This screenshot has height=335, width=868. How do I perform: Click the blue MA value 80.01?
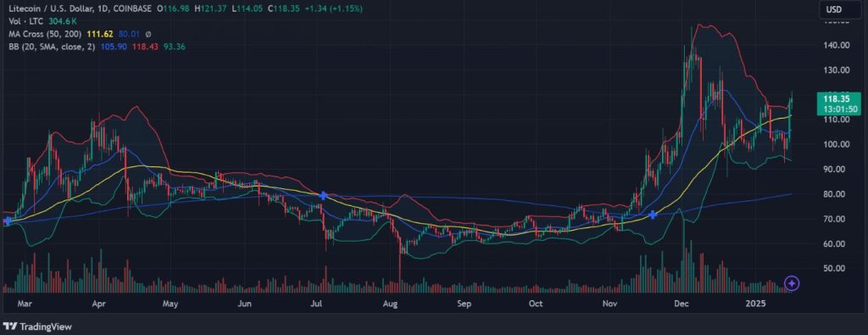(x=129, y=34)
